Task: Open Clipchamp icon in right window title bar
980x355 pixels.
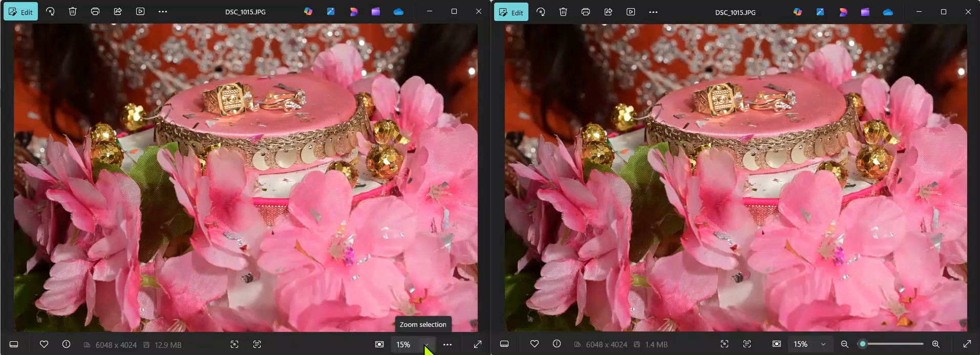Action: pyautogui.click(x=865, y=12)
